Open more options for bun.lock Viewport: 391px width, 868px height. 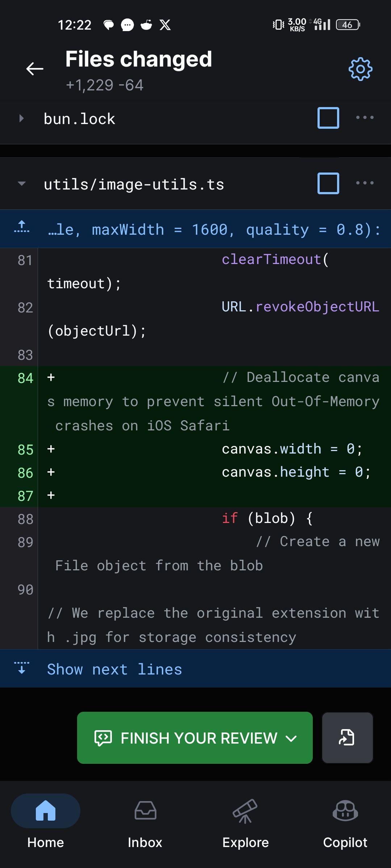(365, 118)
